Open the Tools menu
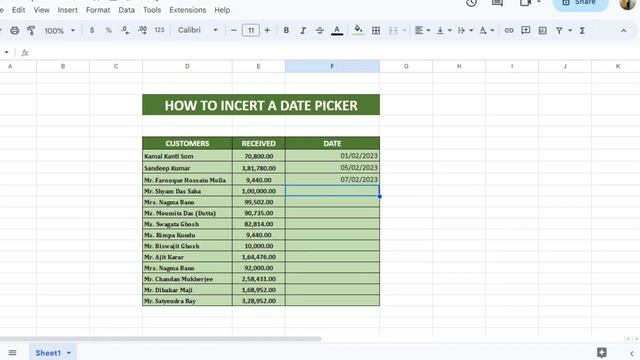This screenshot has width=640, height=360. click(x=152, y=10)
